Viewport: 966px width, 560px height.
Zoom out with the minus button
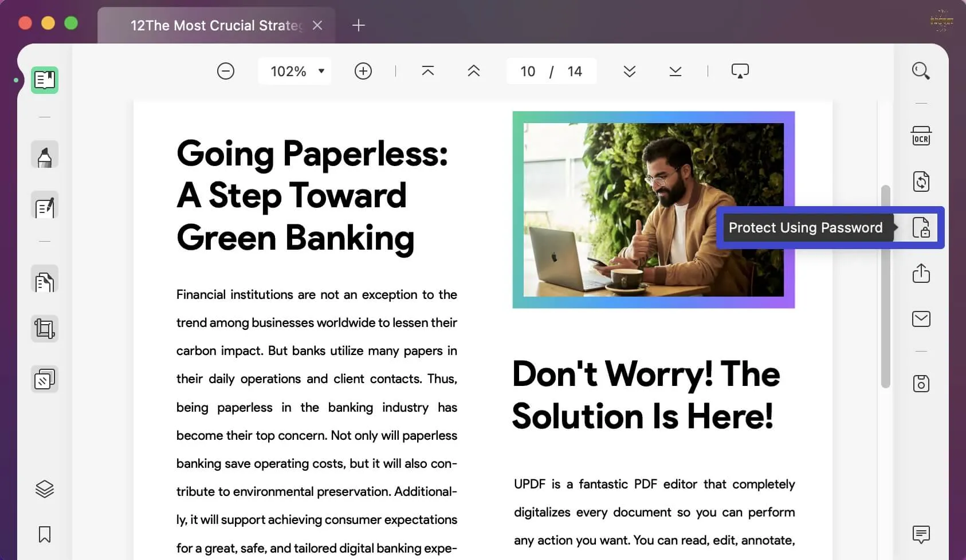[x=226, y=71]
